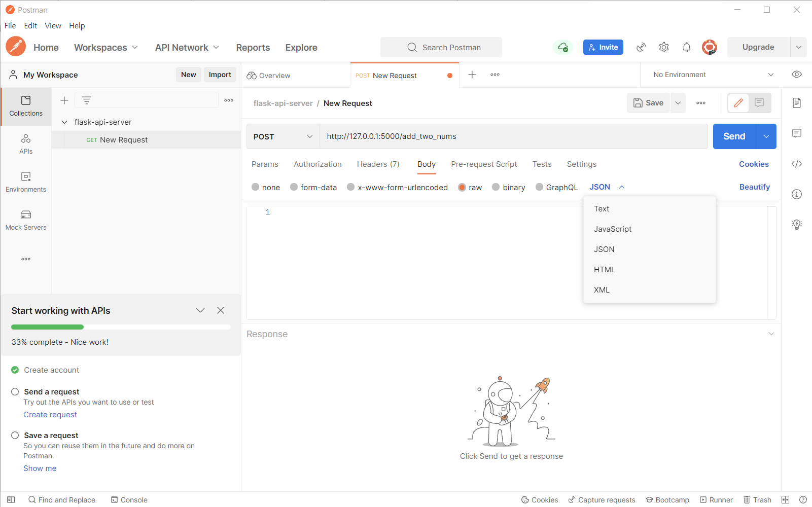Viewport: 812px width, 507px height.
Task: Click the blue Send button
Action: click(734, 136)
